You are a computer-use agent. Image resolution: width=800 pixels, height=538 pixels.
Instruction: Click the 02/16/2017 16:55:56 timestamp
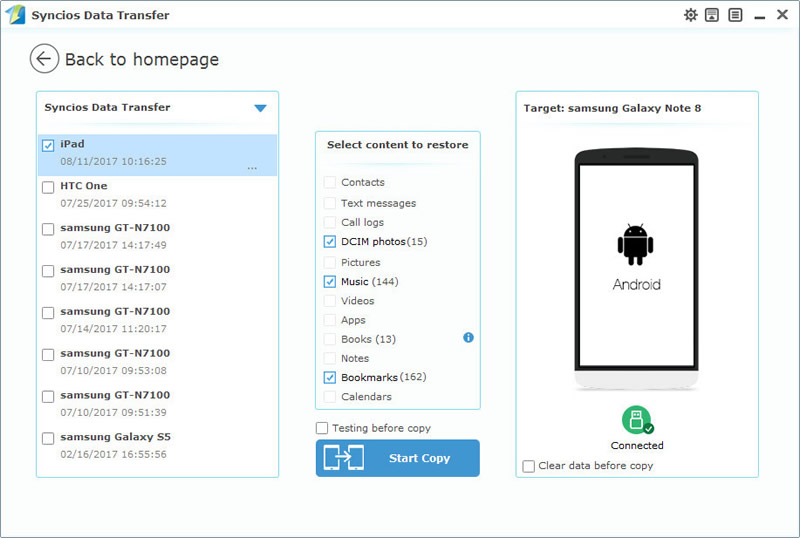tap(113, 454)
